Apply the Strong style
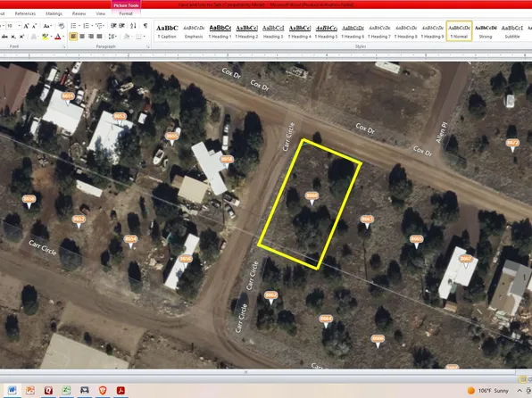This screenshot has width=532, height=398. pos(486,31)
